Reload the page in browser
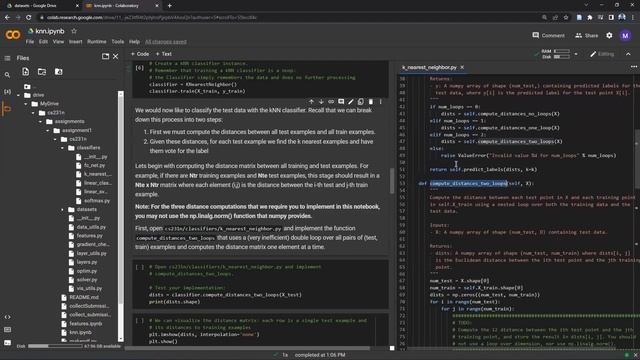 29,18
